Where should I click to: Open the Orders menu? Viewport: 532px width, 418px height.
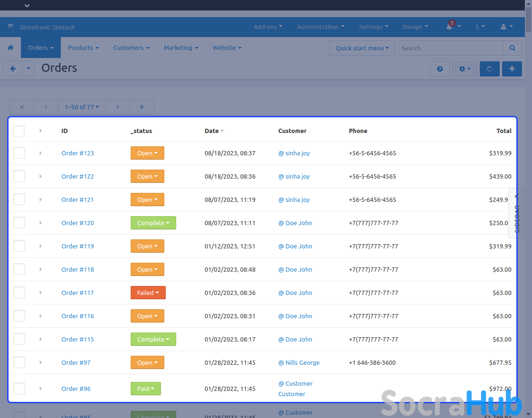tap(41, 48)
